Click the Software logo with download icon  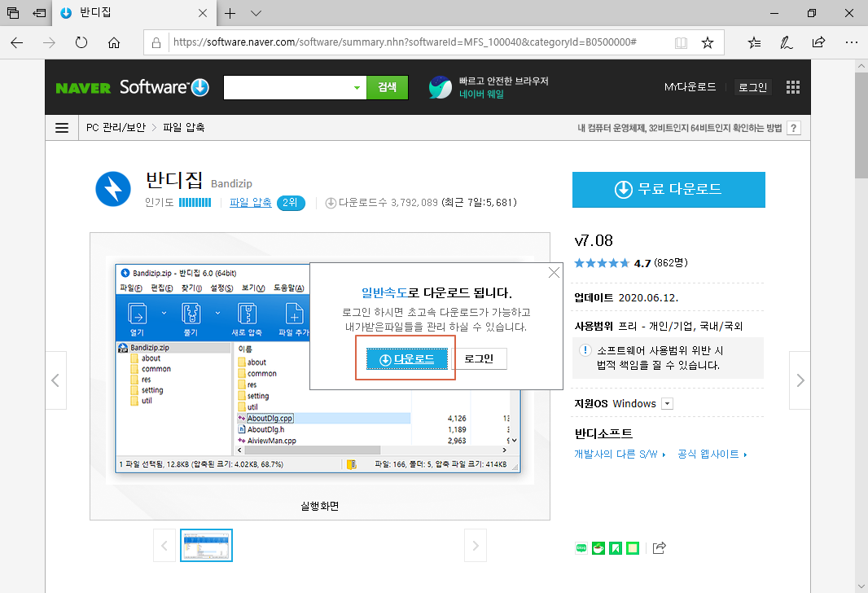tap(164, 87)
